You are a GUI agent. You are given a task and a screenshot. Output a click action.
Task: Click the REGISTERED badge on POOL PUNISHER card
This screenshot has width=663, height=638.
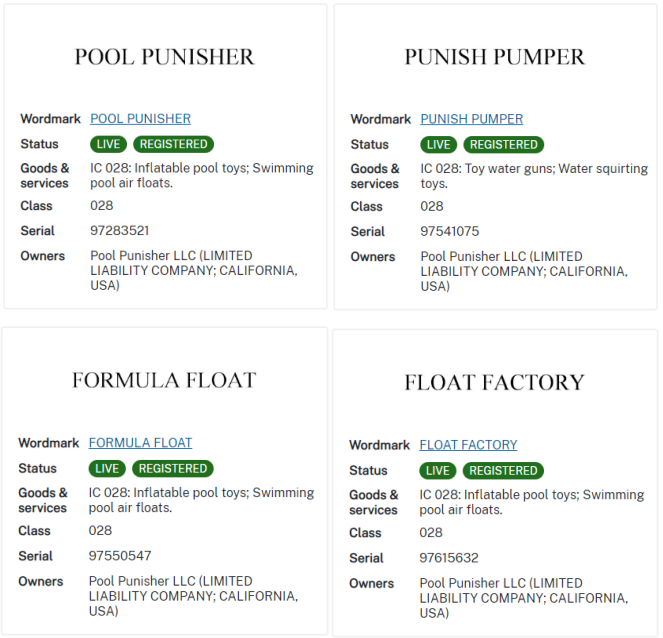(173, 144)
